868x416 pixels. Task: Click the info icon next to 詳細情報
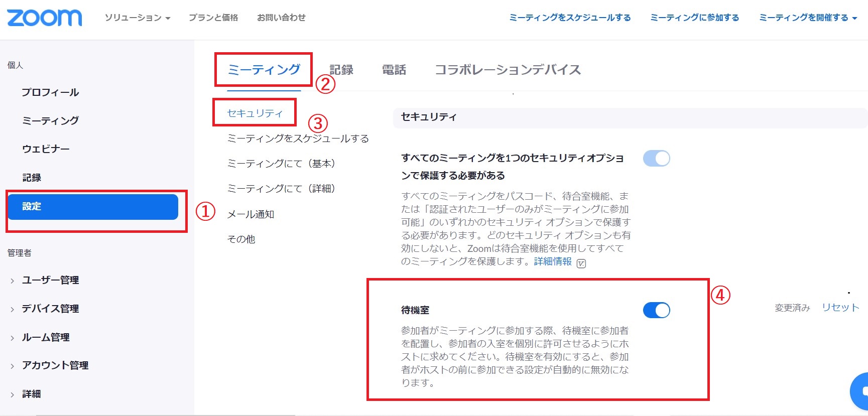pos(581,263)
